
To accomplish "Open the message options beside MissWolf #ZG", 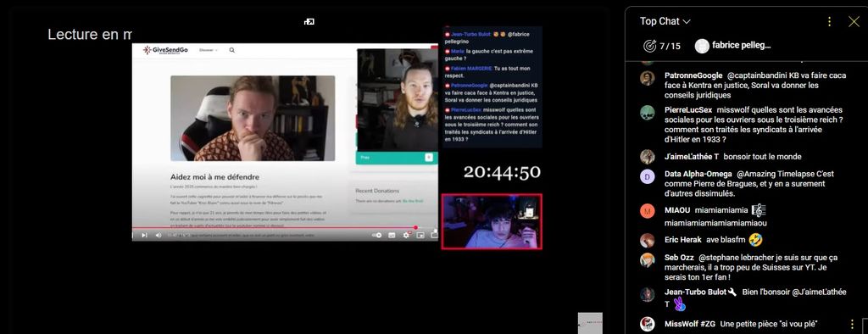I will point(852,324).
